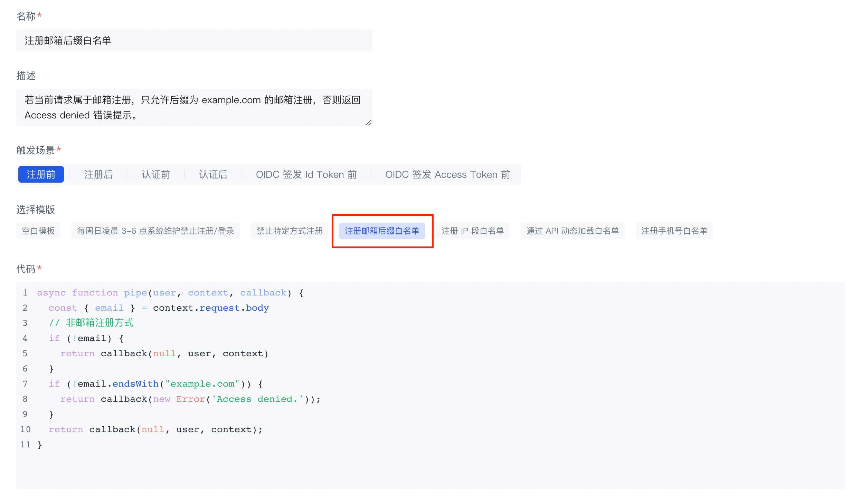The width and height of the screenshot is (861, 504).
Task: Click the 认证前 trigger scene button
Action: [x=155, y=175]
